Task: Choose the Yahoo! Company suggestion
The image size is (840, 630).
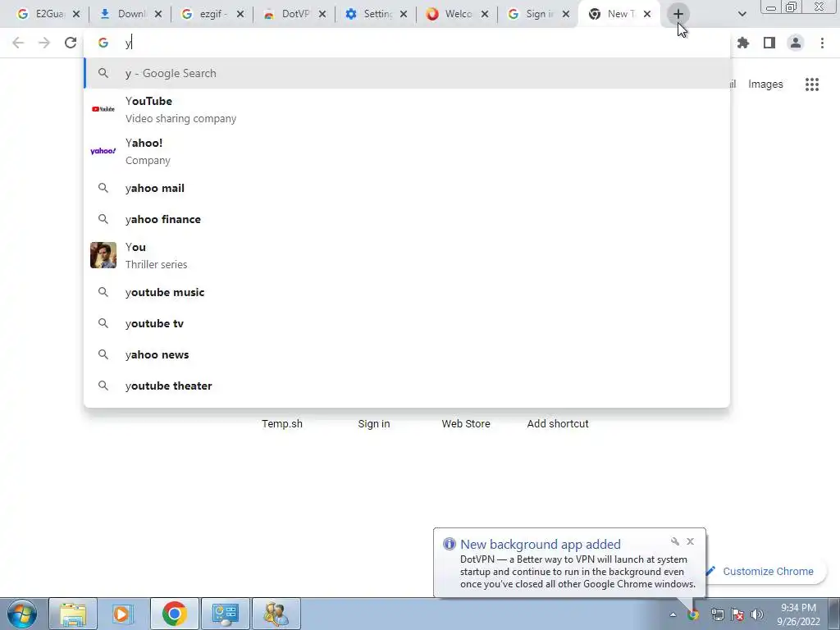Action: pyautogui.click(x=407, y=151)
